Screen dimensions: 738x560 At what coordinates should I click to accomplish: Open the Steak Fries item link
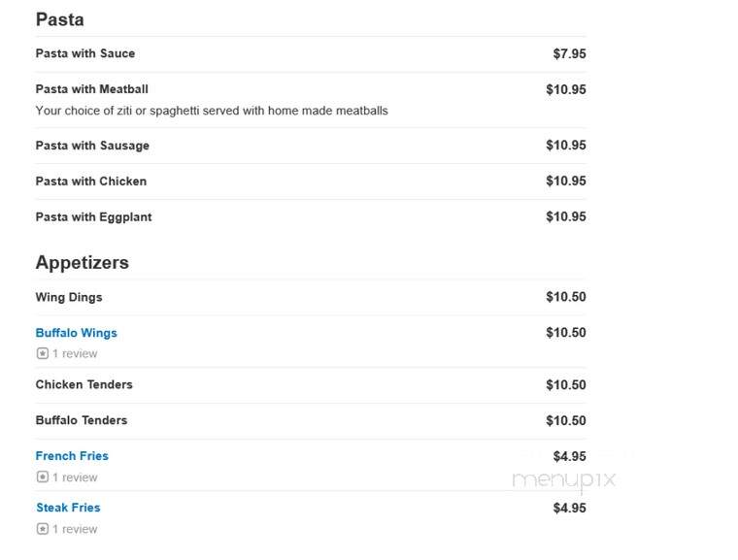68,508
